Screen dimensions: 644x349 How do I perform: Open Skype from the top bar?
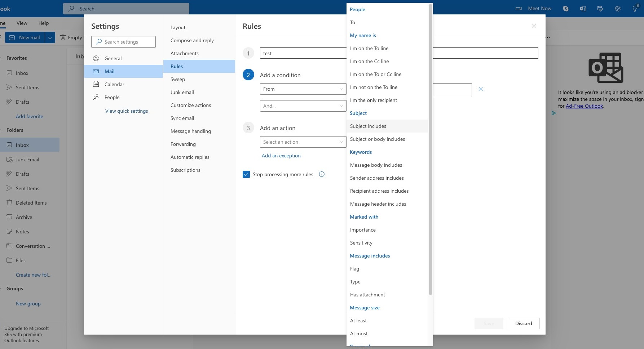(565, 9)
